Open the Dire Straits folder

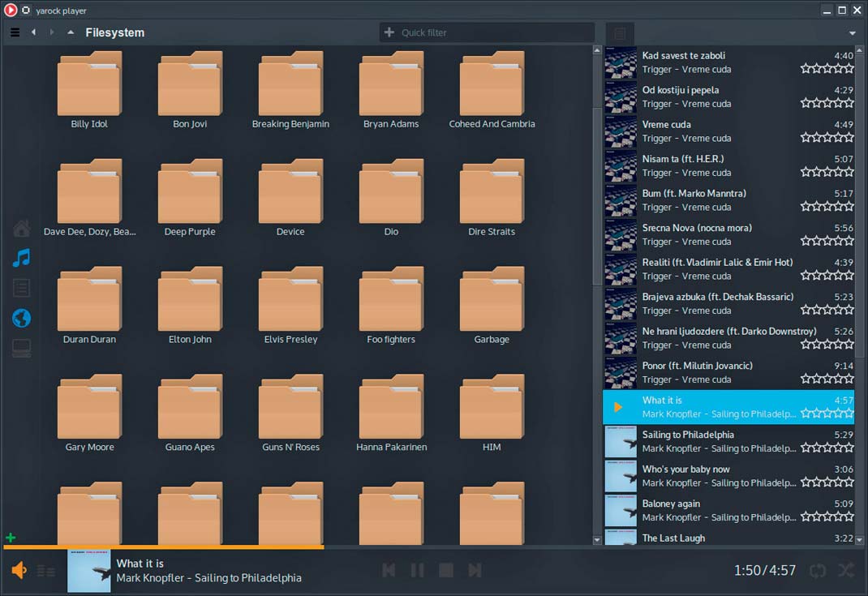tap(492, 198)
